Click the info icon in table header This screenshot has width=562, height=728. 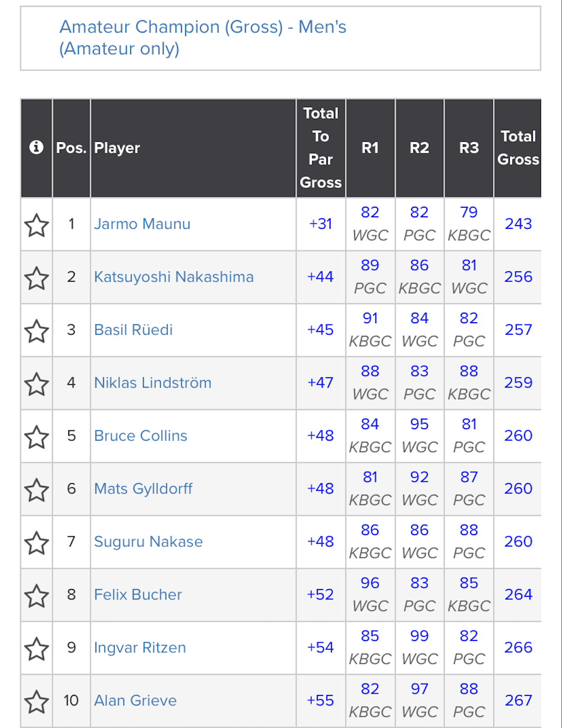(x=36, y=147)
